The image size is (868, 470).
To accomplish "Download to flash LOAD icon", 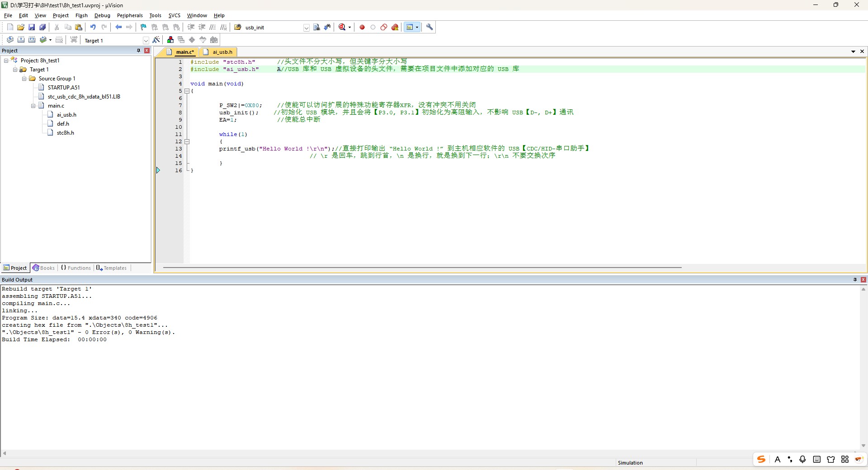I will tap(74, 40).
